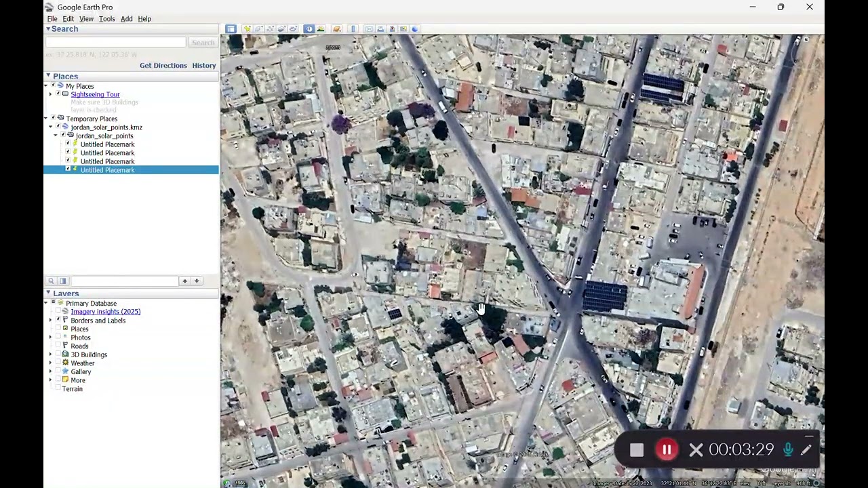Image resolution: width=868 pixels, height=488 pixels.
Task: Cancel the recording with the X icon
Action: click(x=696, y=450)
